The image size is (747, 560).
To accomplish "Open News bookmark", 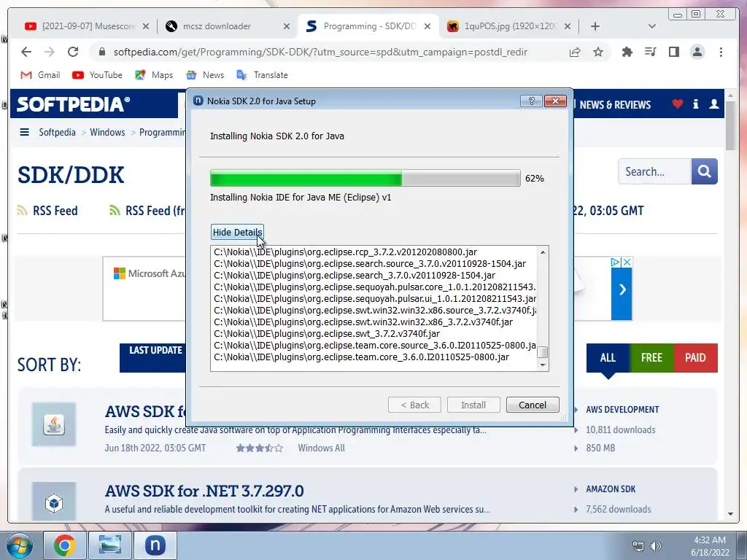I will pyautogui.click(x=205, y=75).
